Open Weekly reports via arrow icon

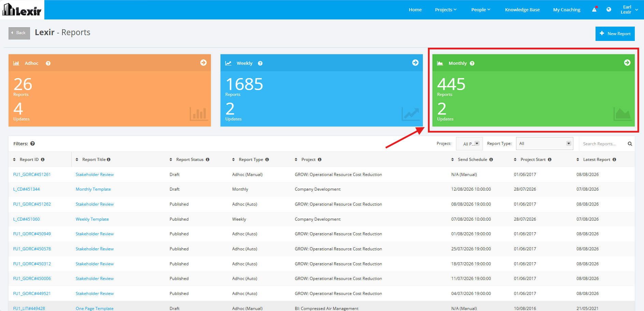(415, 63)
